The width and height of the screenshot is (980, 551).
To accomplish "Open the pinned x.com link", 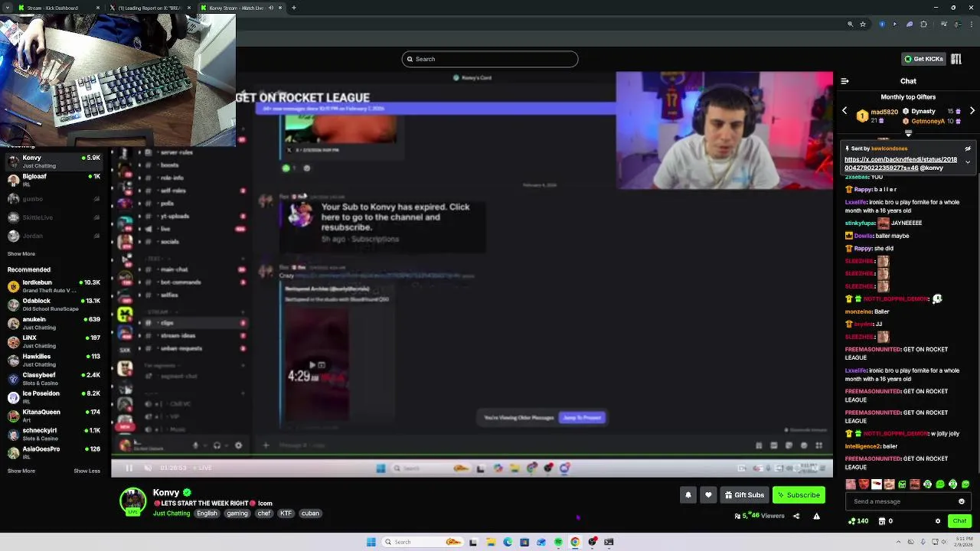I will click(900, 164).
